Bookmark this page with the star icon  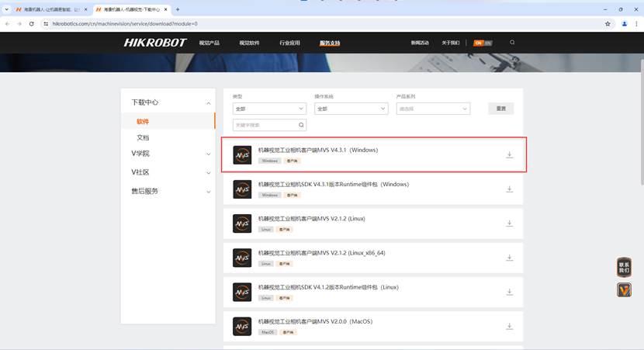pos(608,24)
